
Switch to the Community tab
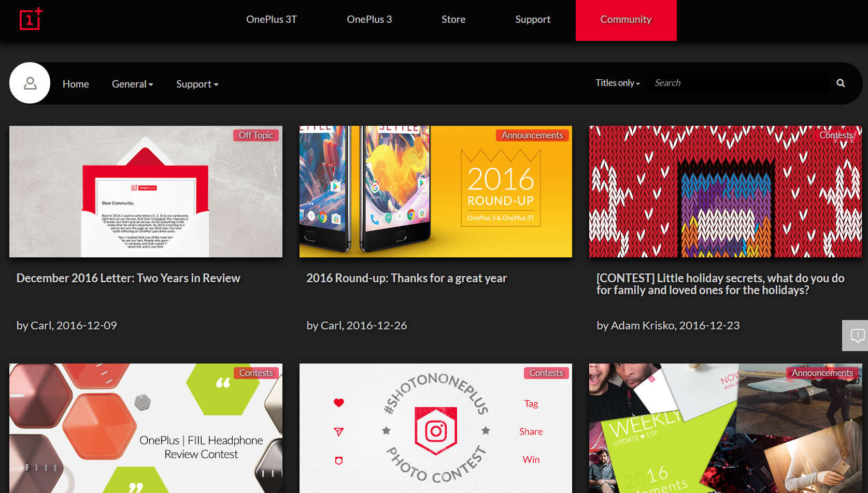(625, 20)
